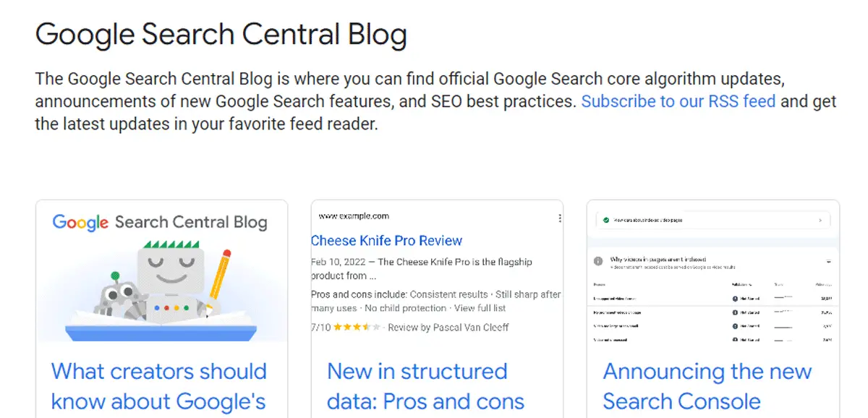Image resolution: width=868 pixels, height=418 pixels.
Task: Click the three-dot menu icon beside www.example.com
Action: click(x=559, y=218)
